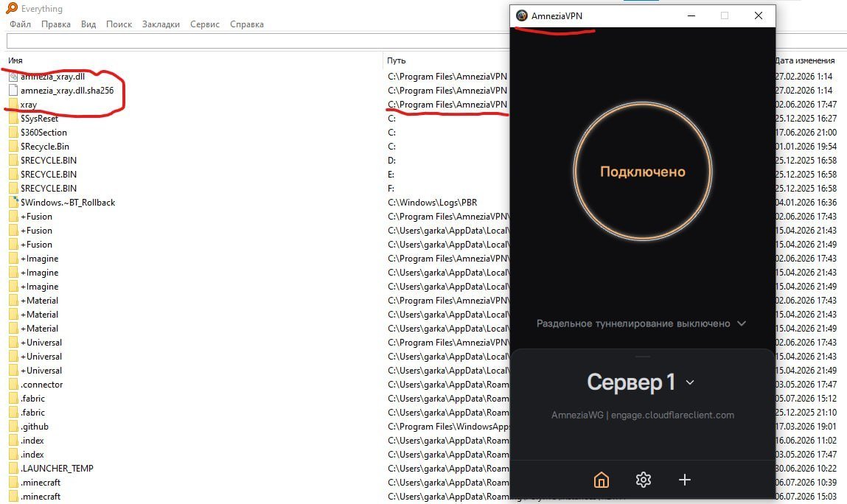
Task: Open the AmneziaVPN home tab icon
Action: (602, 480)
